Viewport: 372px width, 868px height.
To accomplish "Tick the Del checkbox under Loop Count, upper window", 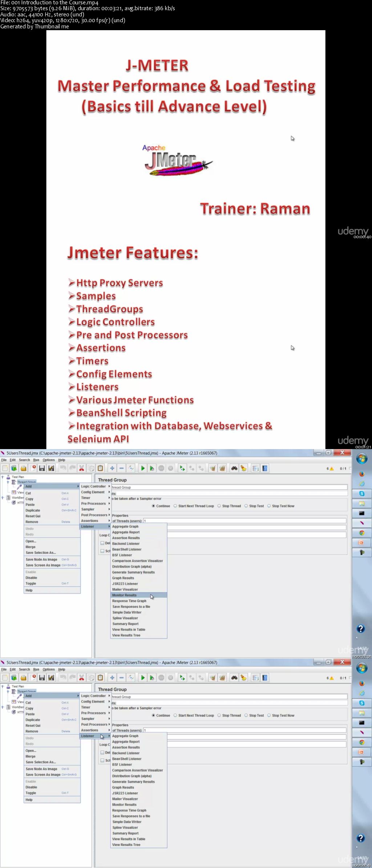I will 102,543.
